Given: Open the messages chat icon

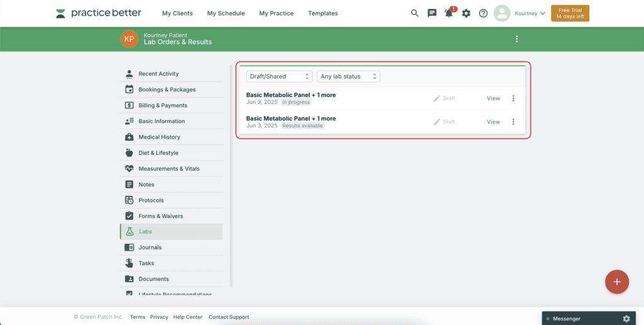Looking at the screenshot, I should pyautogui.click(x=432, y=13).
